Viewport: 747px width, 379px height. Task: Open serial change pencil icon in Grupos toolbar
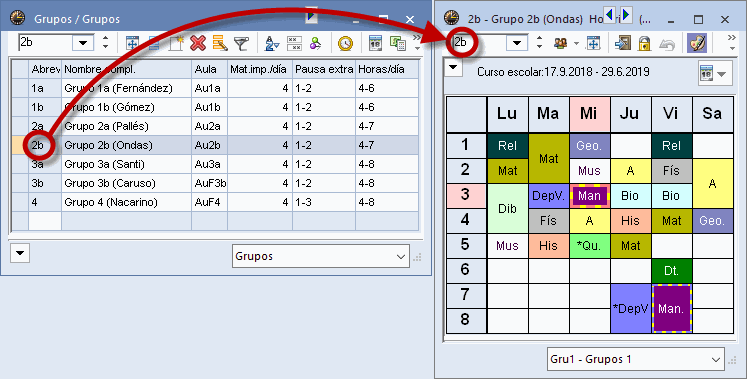220,43
